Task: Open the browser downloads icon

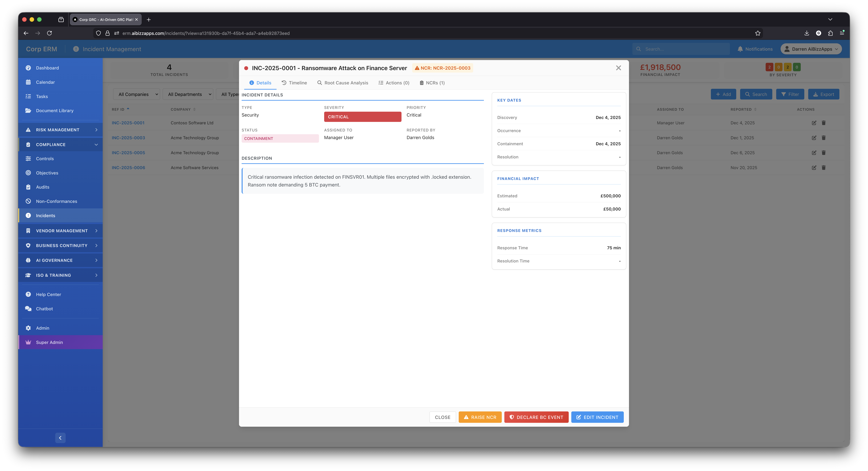Action: 807,33
